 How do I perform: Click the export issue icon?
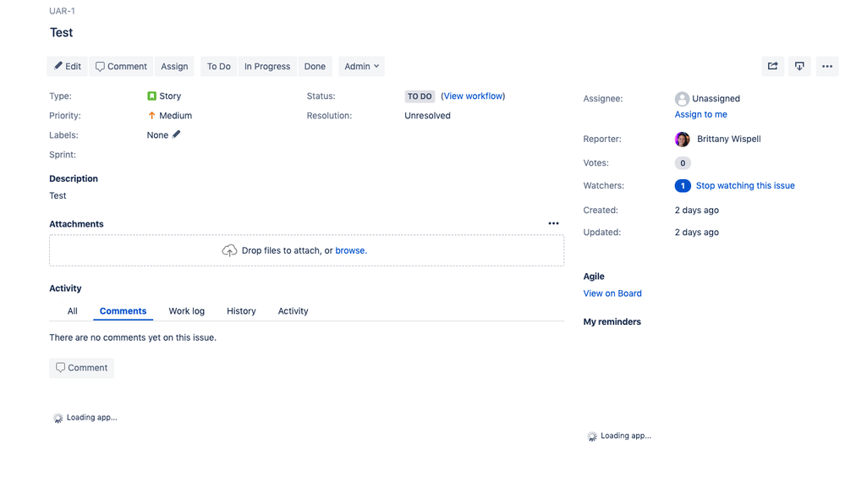(x=799, y=66)
